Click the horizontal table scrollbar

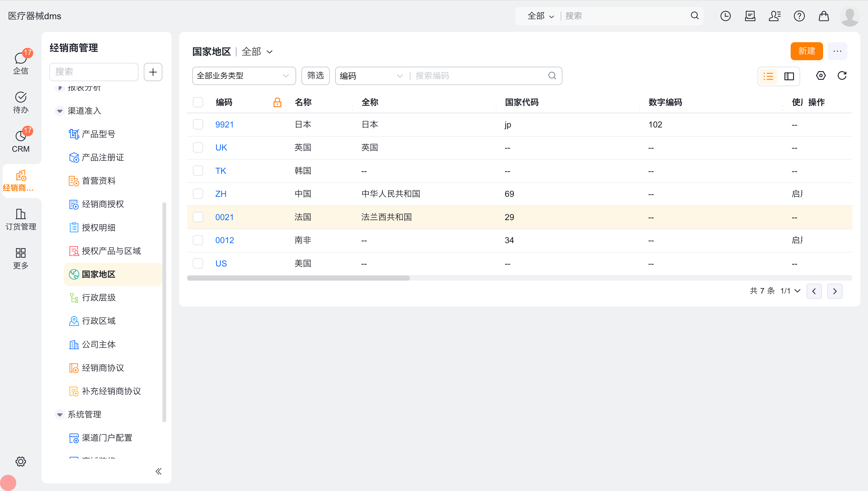coord(298,278)
